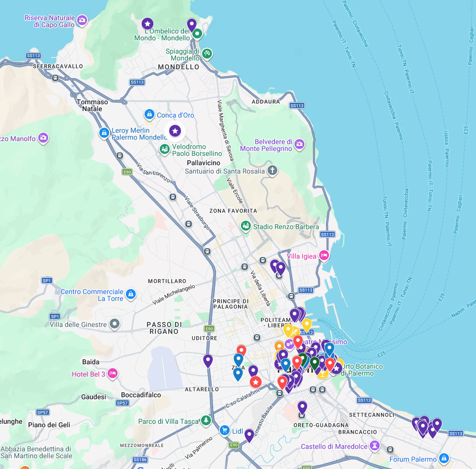Open the purple pin at Mondello's northern headland
The height and width of the screenshot is (469, 476).
coord(192,25)
